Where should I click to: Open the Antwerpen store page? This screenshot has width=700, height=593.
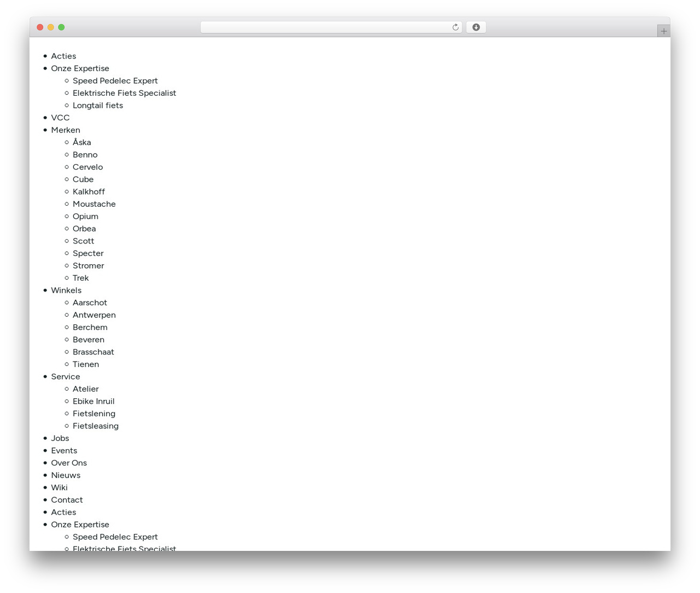click(94, 315)
